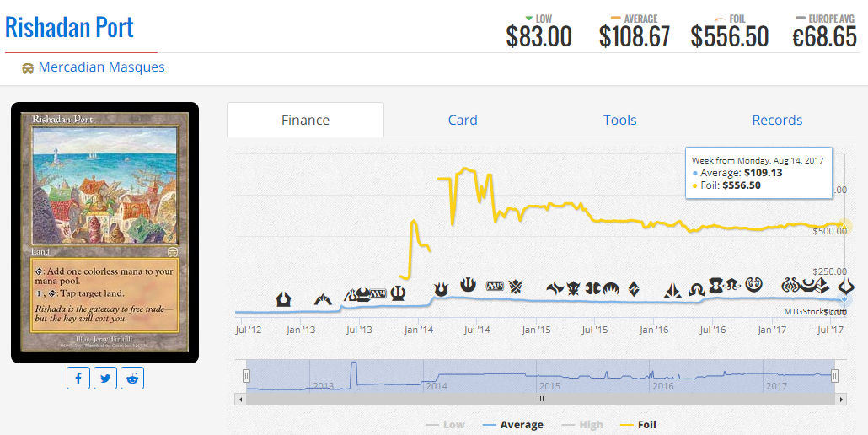The width and height of the screenshot is (868, 435).
Task: Click the Born of the Gods symbol
Action: [442, 289]
